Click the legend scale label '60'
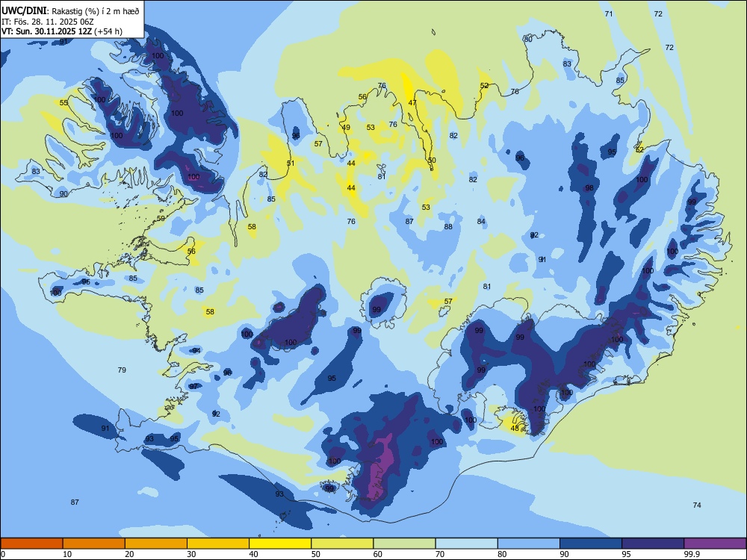 point(378,554)
